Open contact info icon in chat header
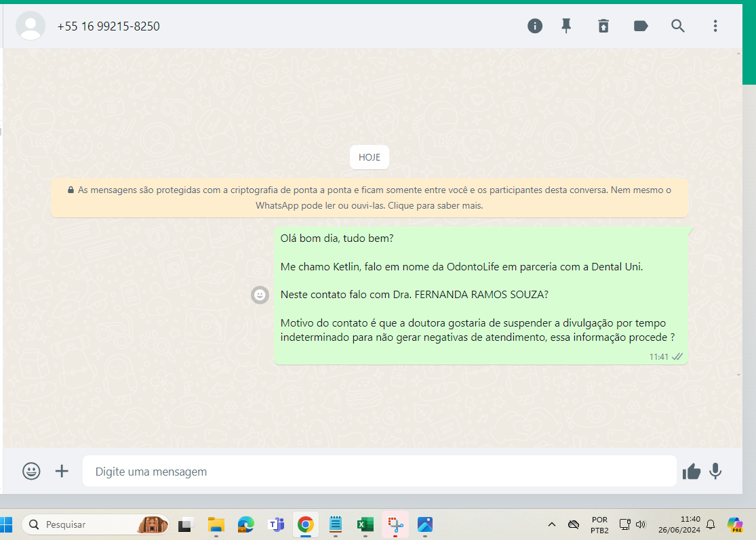Screen dimensions: 756x540 pos(535,26)
